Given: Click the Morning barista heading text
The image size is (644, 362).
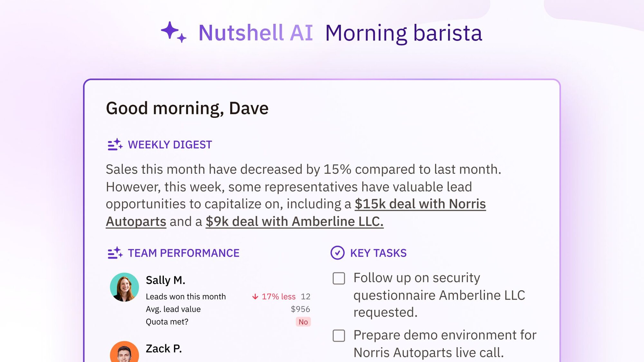Looking at the screenshot, I should click(x=403, y=33).
